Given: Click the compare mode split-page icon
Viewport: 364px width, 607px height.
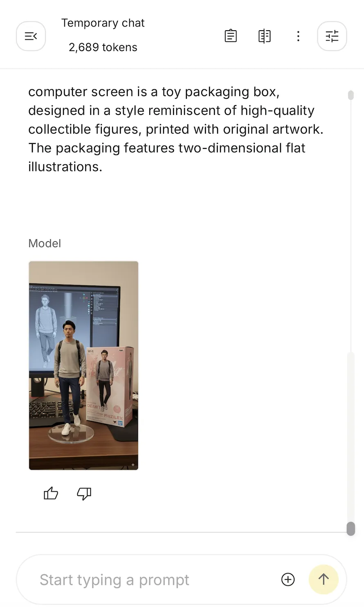Looking at the screenshot, I should tap(265, 36).
